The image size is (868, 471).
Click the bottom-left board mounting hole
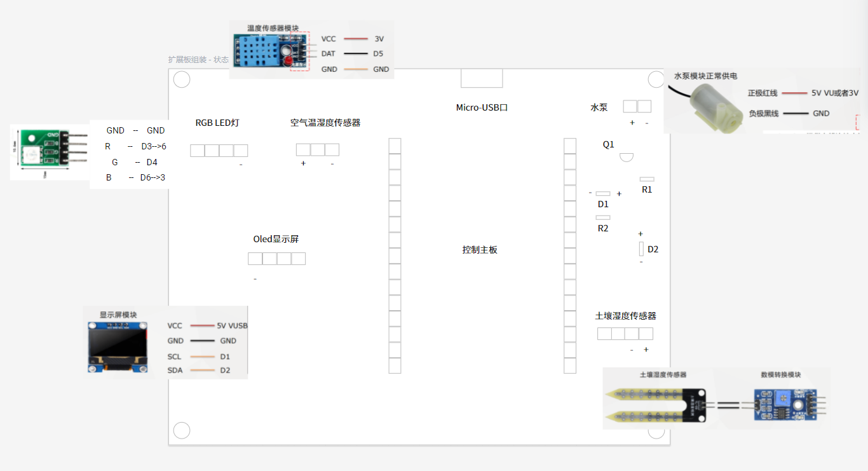(x=182, y=430)
